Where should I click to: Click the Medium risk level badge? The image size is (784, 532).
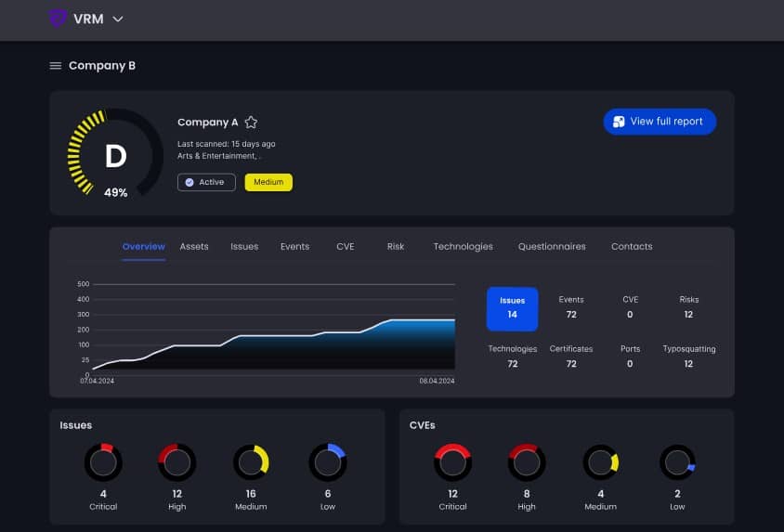coord(268,182)
